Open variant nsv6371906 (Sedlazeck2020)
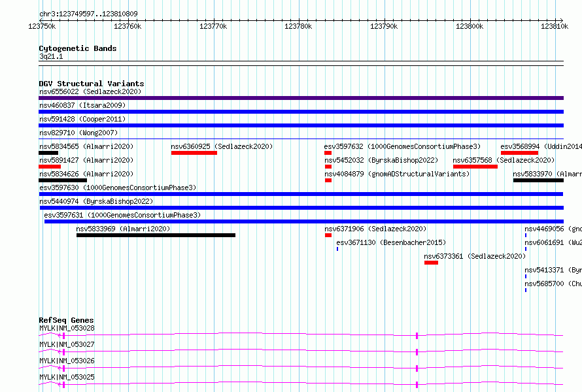582x392 pixels. point(375,229)
